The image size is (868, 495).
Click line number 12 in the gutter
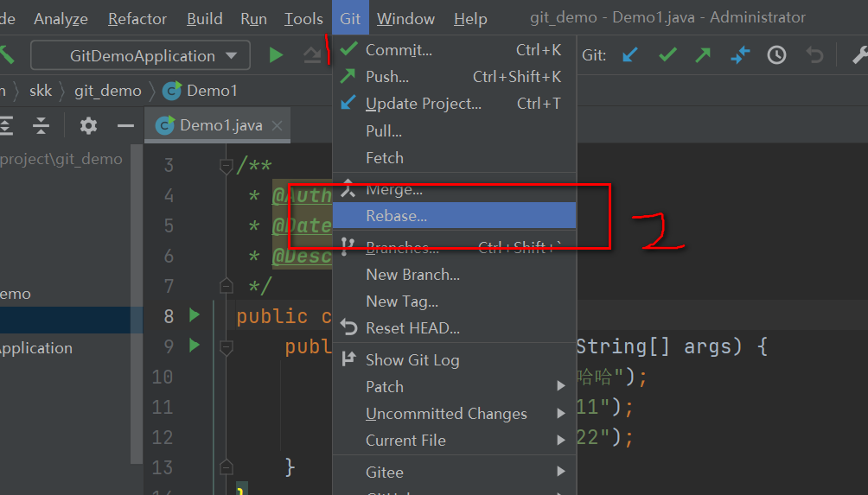point(163,437)
